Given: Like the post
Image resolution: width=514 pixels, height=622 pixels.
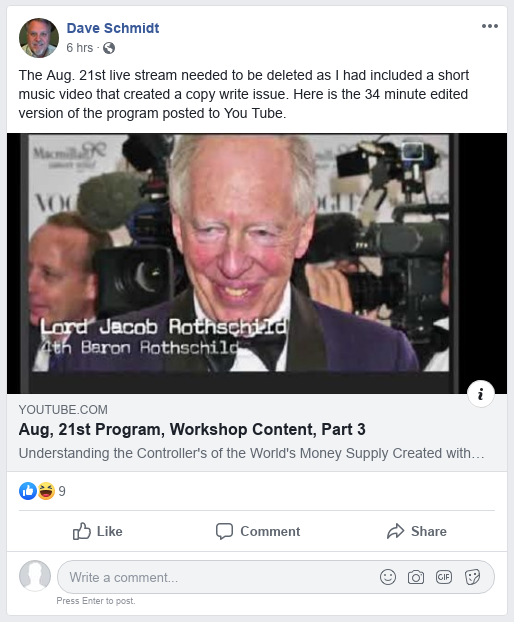Looking at the screenshot, I should (x=98, y=531).
